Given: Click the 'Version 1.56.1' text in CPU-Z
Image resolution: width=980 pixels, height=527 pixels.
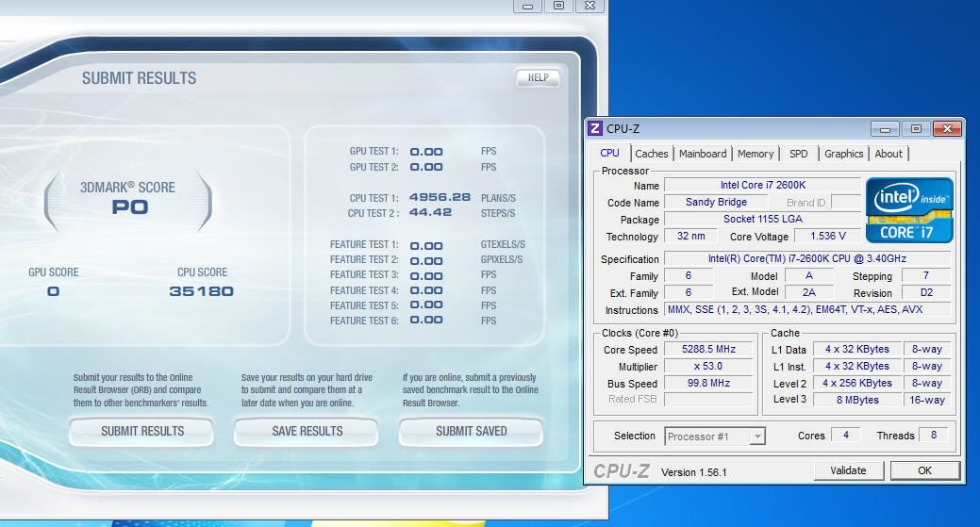Looking at the screenshot, I should [694, 472].
